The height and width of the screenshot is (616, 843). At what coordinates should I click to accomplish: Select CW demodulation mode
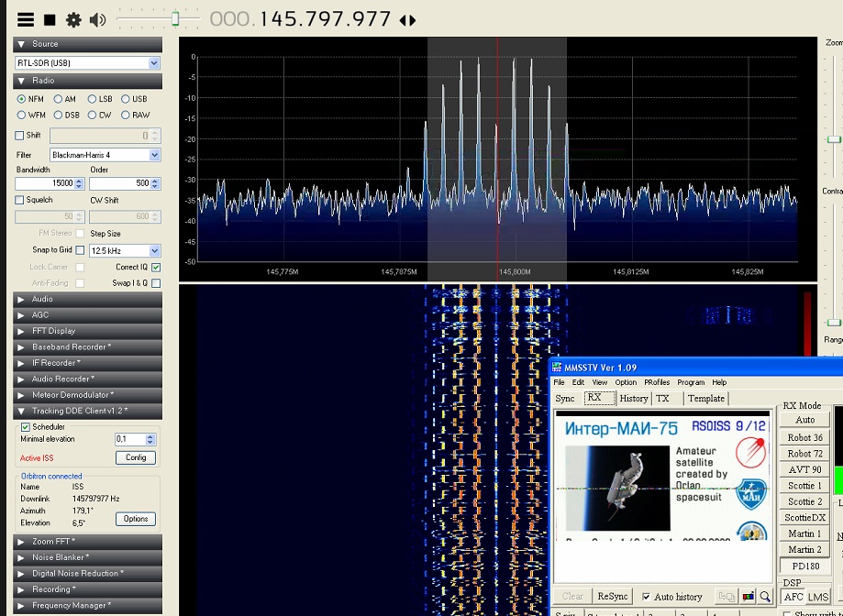(92, 115)
